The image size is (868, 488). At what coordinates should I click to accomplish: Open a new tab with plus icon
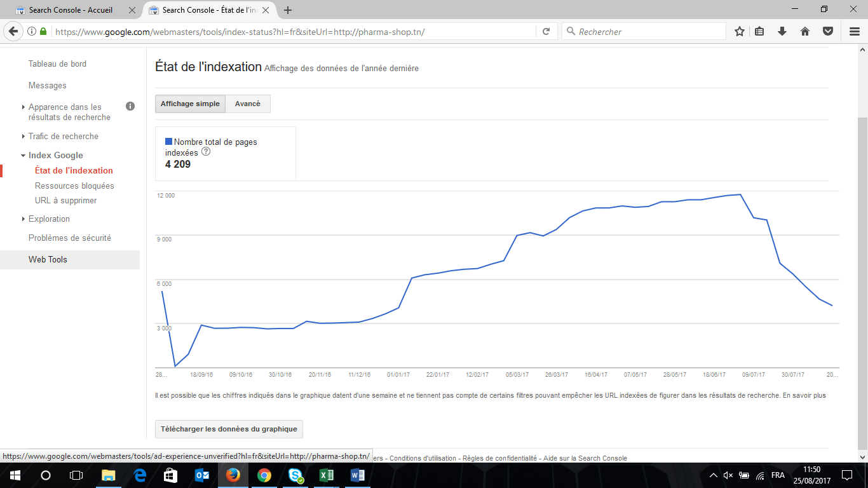(x=288, y=10)
